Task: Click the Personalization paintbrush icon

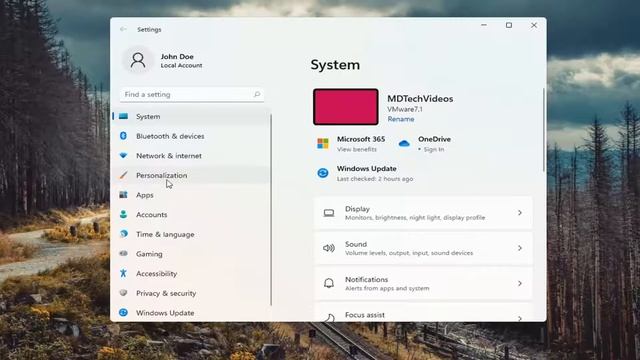Action: [x=123, y=175]
